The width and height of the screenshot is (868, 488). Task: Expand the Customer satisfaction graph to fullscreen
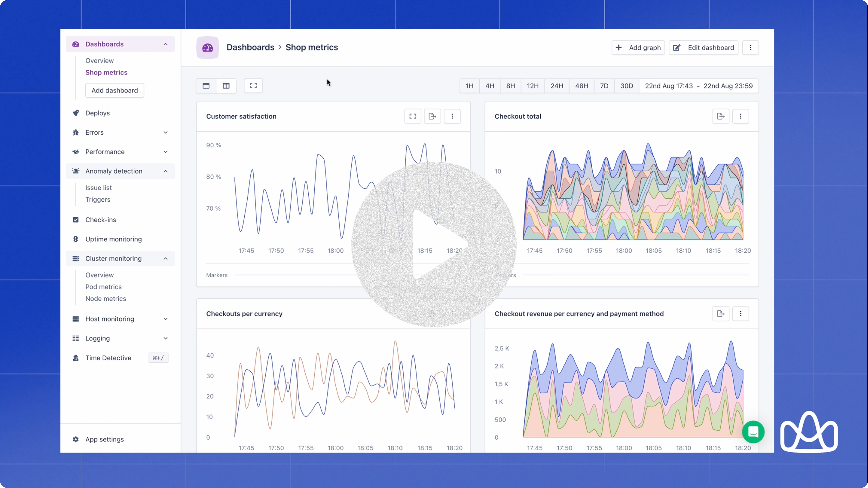413,116
